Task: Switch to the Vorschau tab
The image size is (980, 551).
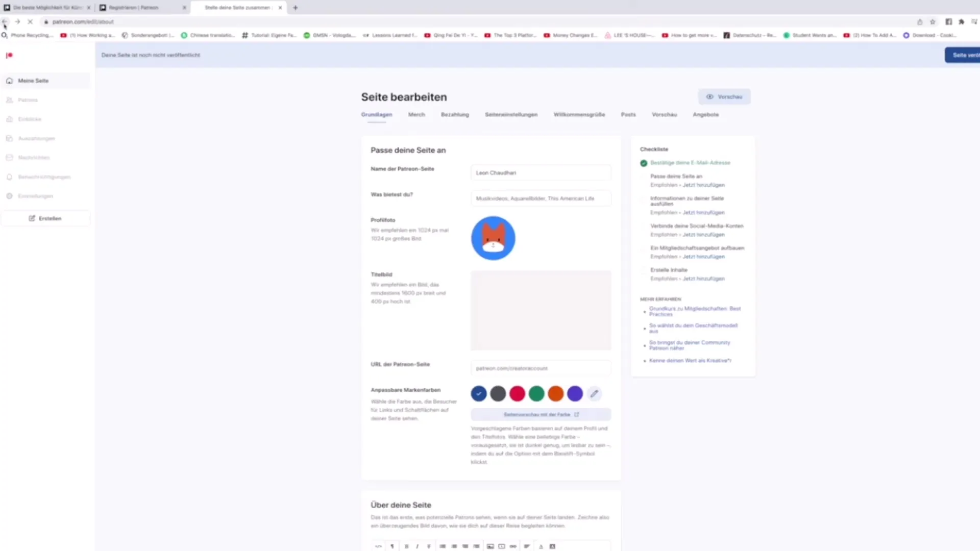Action: [664, 115]
